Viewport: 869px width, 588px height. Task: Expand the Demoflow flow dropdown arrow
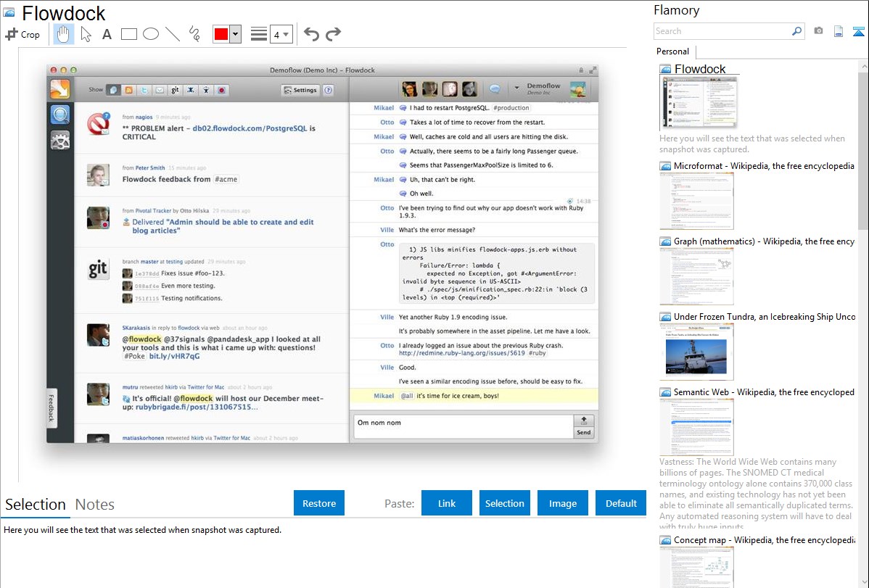tap(516, 88)
